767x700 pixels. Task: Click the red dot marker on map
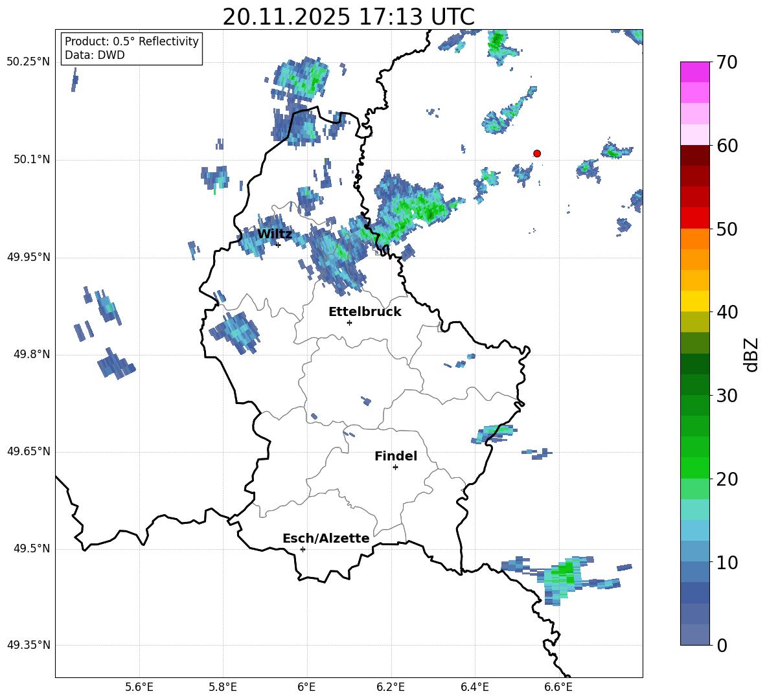click(536, 153)
